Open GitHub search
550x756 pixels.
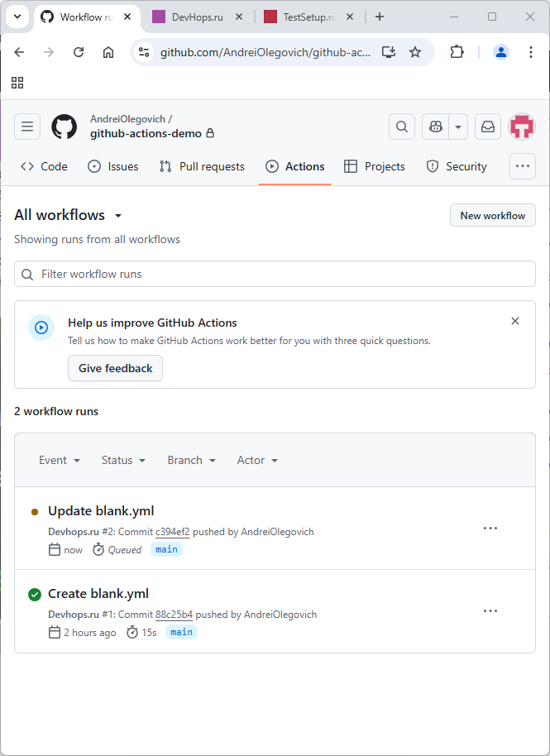(x=402, y=127)
